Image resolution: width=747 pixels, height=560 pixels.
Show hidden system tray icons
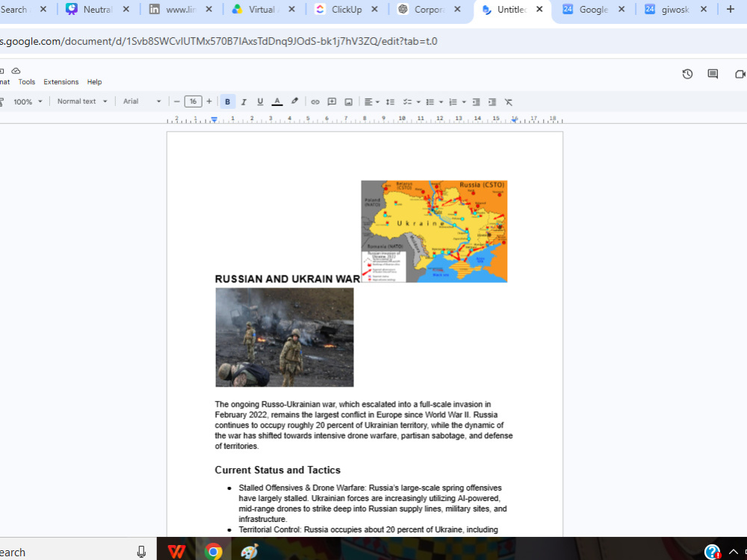(734, 552)
